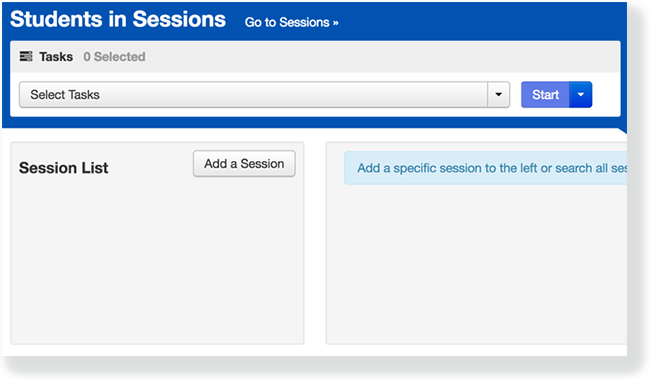This screenshot has height=379, width=650.
Task: Click the empty right-hand results panel
Action: tap(477, 265)
